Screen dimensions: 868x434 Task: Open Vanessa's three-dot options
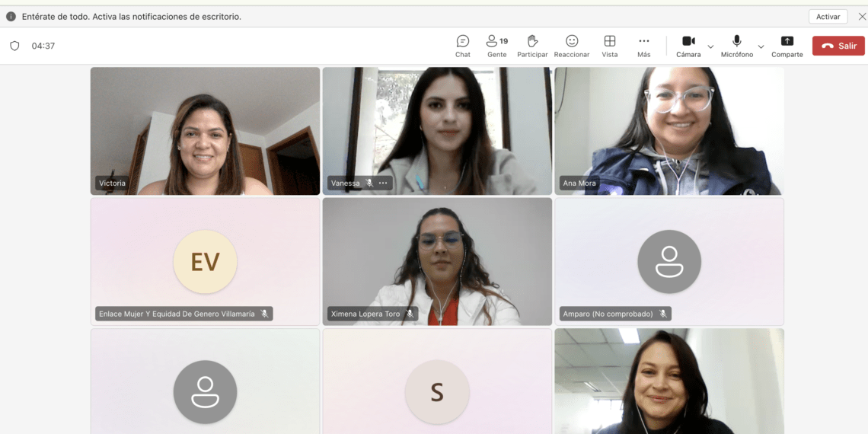coord(383,183)
